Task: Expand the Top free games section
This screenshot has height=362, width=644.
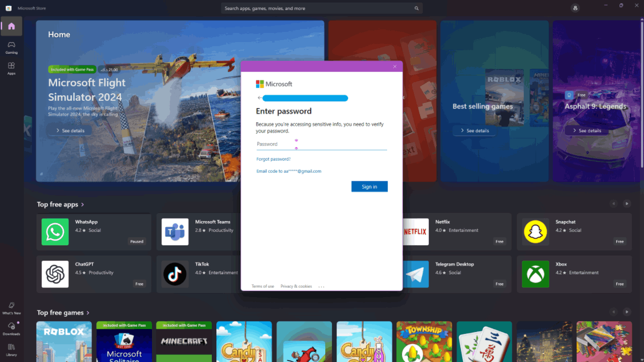Action: click(63, 313)
